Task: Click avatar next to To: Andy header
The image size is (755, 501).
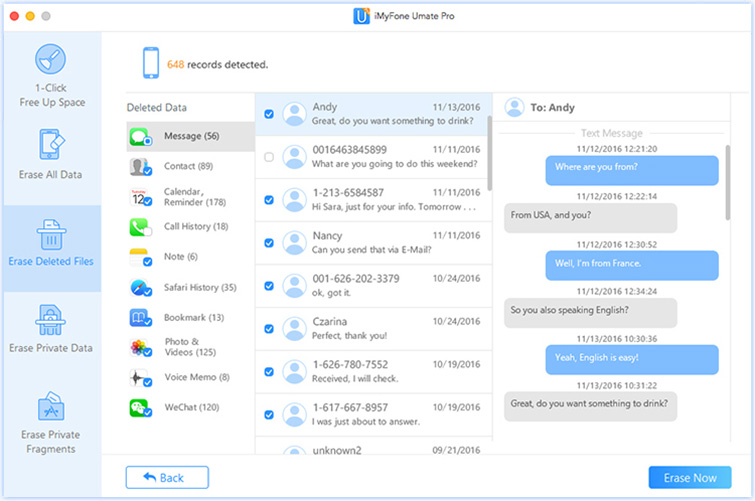Action: (514, 107)
